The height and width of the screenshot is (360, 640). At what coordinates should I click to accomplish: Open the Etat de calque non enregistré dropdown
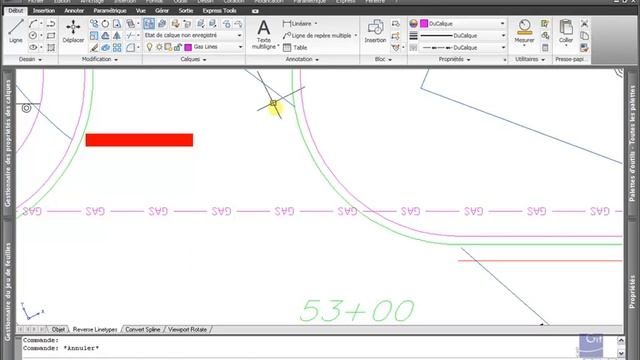pyautogui.click(x=193, y=36)
